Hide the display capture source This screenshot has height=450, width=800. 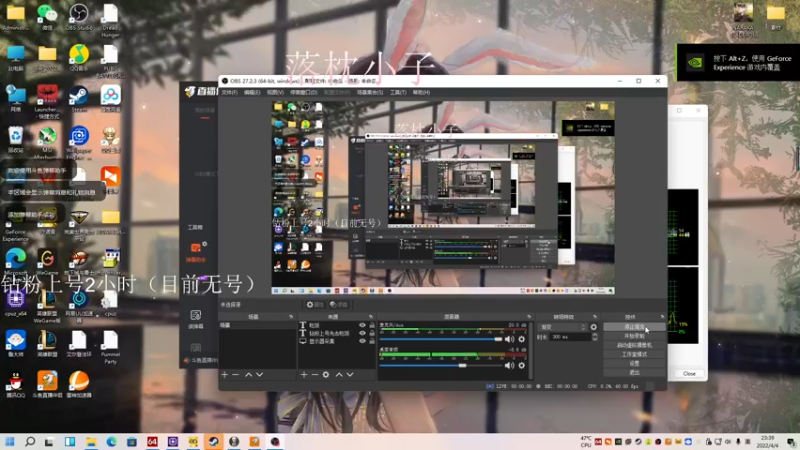tap(362, 341)
